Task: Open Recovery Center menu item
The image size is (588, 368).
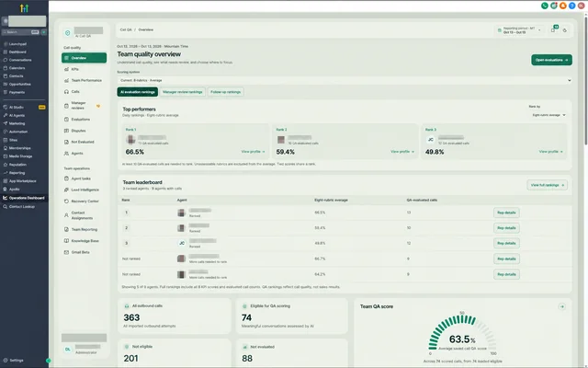Action: coord(84,201)
